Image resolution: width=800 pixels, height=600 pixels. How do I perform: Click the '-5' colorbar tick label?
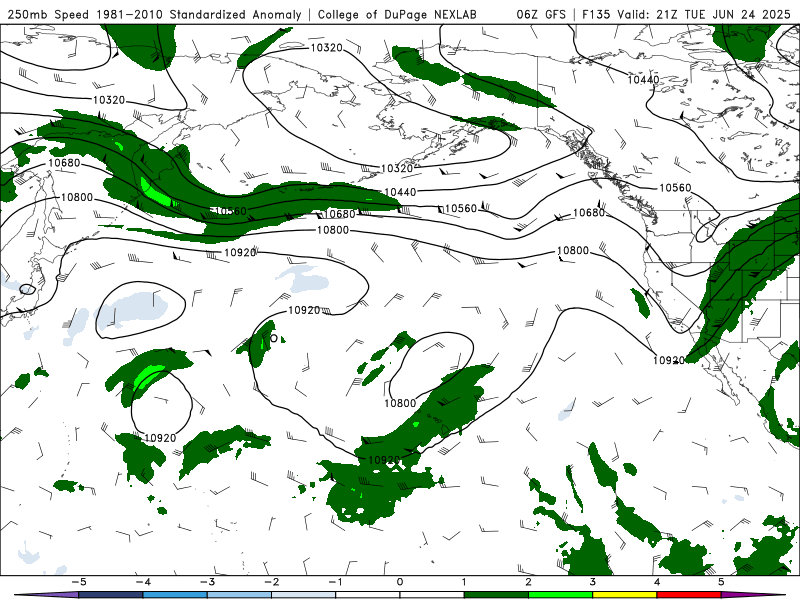(x=79, y=582)
